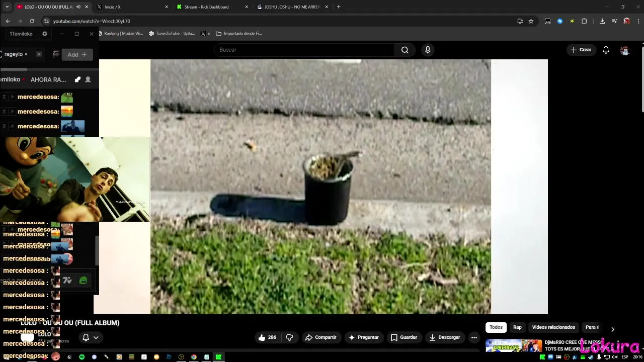The width and height of the screenshot is (644, 362).
Task: Open Chrome media controls icon
Action: [x=614, y=21]
